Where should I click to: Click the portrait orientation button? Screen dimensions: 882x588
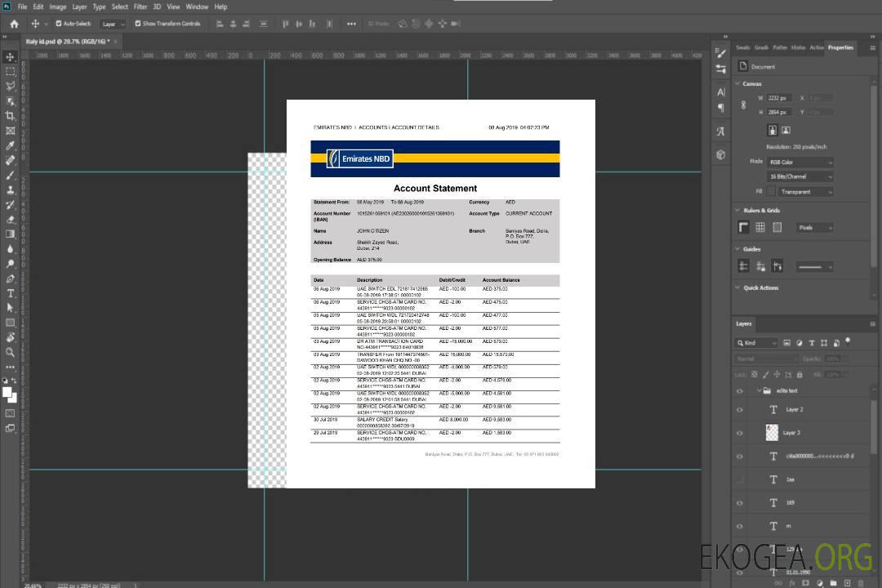(773, 131)
